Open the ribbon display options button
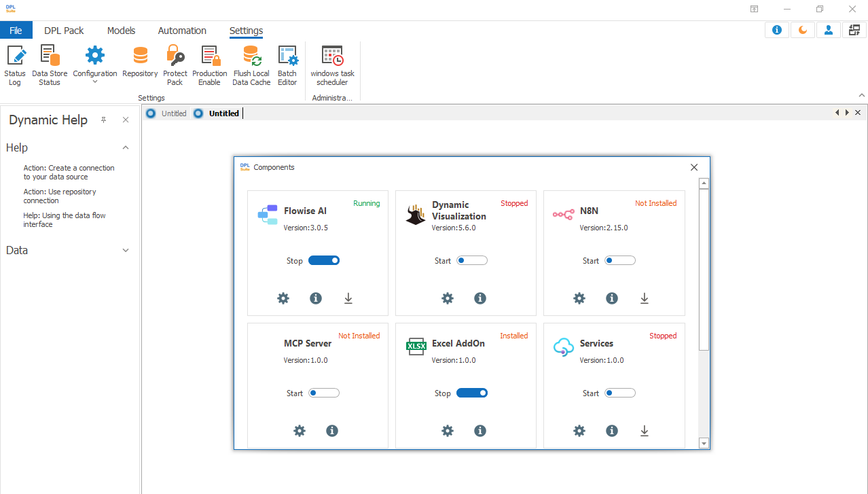Image resolution: width=868 pixels, height=494 pixels. [755, 9]
